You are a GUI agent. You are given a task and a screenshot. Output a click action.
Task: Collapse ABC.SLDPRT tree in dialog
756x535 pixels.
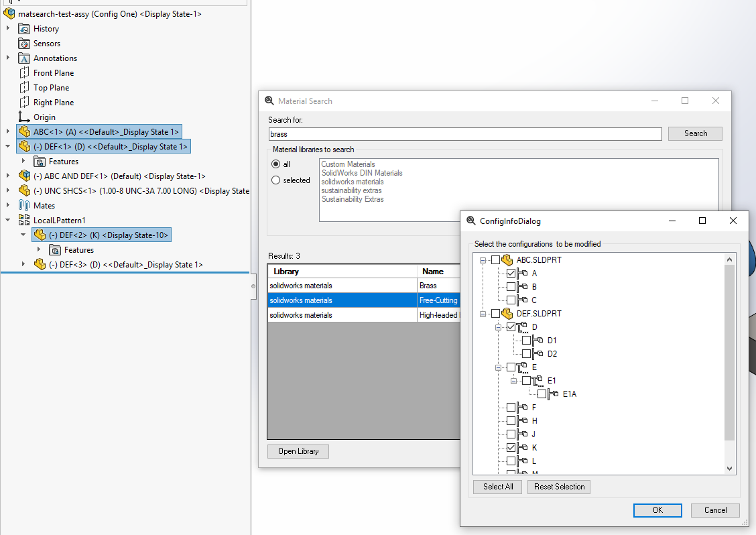point(483,261)
